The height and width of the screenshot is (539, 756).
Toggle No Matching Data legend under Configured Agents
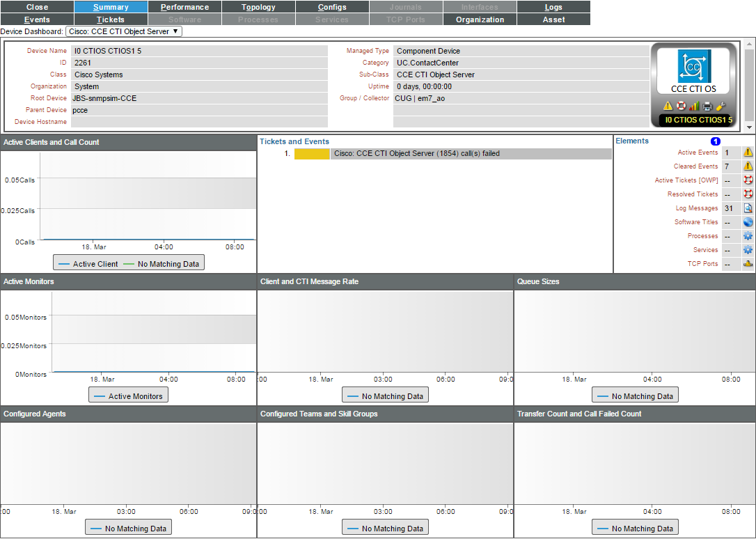[128, 529]
